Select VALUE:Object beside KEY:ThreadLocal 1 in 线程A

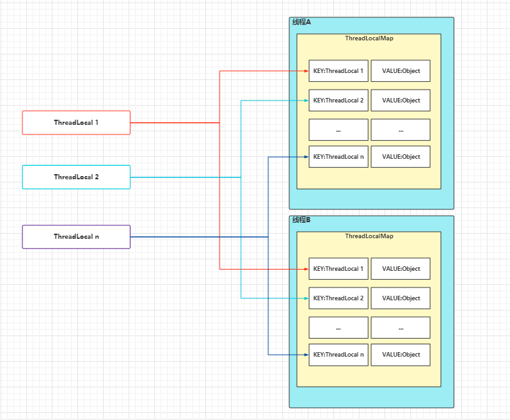(x=401, y=71)
